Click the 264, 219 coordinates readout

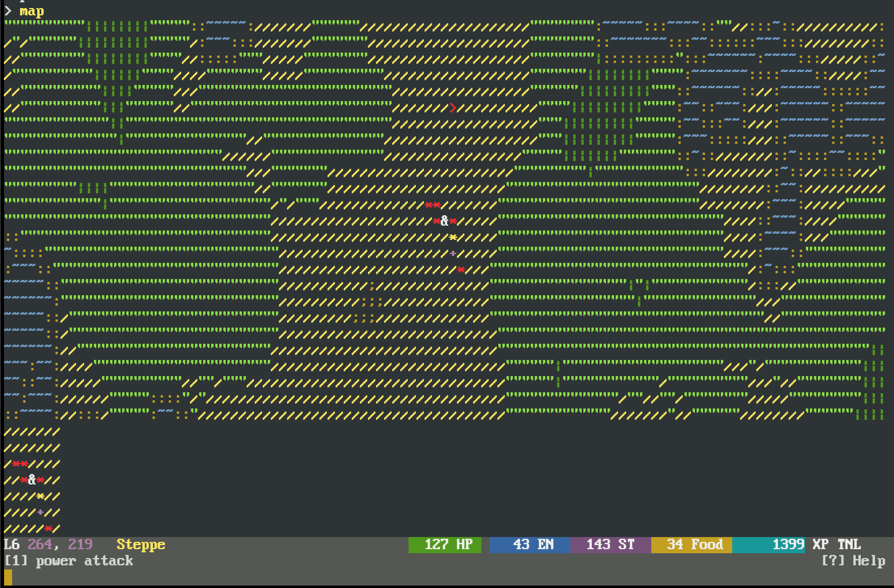click(60, 545)
